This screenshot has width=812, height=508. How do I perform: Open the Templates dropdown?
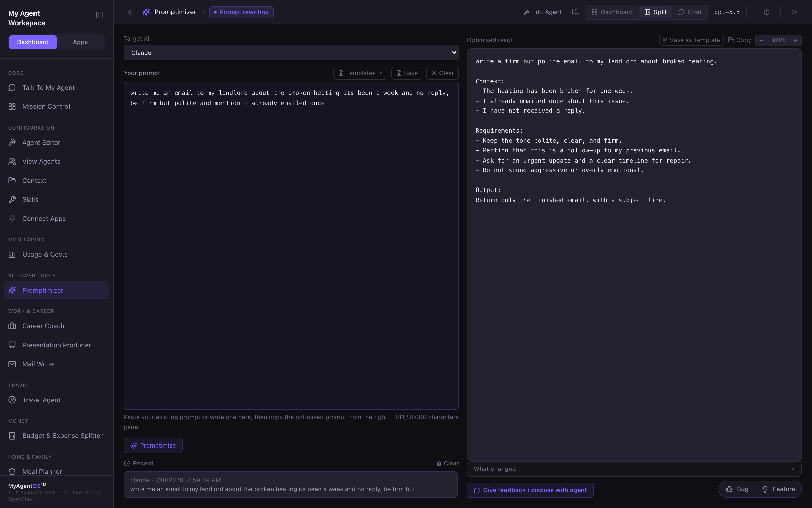tap(360, 73)
